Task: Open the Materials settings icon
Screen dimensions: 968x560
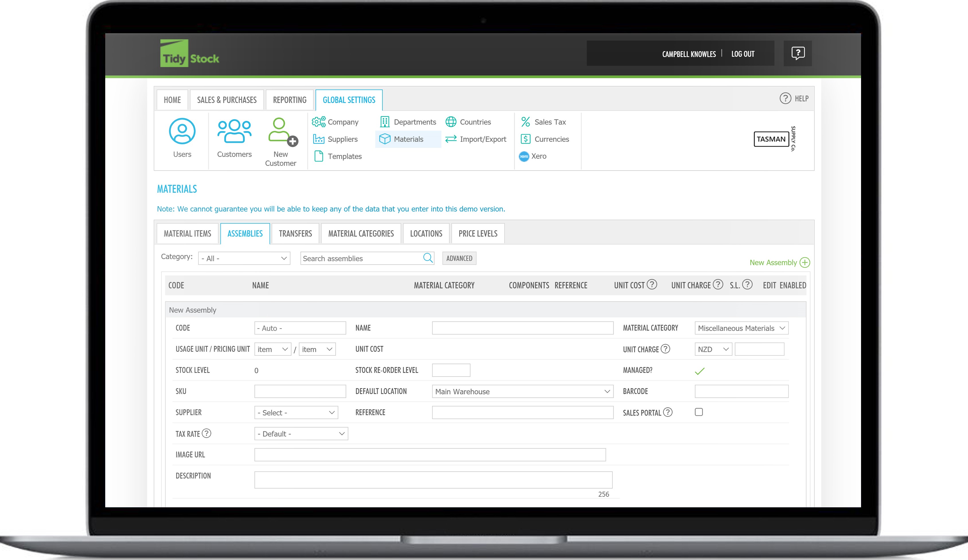Action: [x=385, y=139]
